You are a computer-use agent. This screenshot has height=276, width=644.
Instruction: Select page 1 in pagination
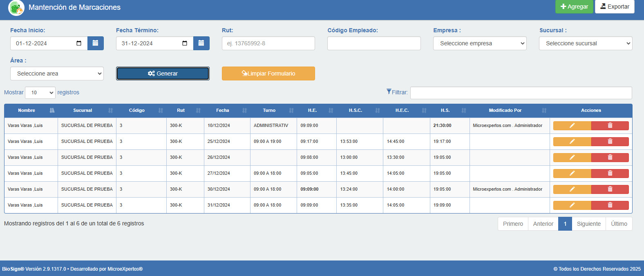pyautogui.click(x=565, y=224)
